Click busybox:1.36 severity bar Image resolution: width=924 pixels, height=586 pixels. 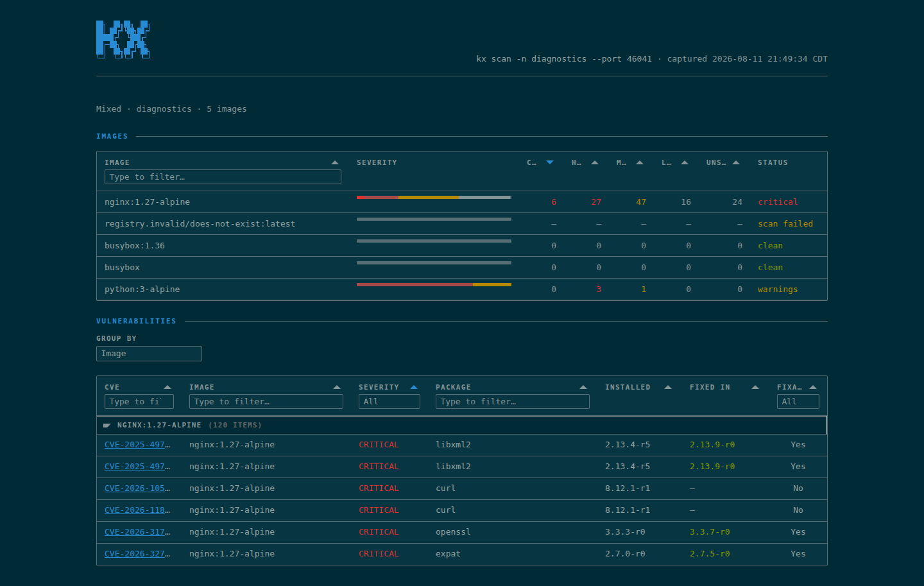[x=434, y=241]
